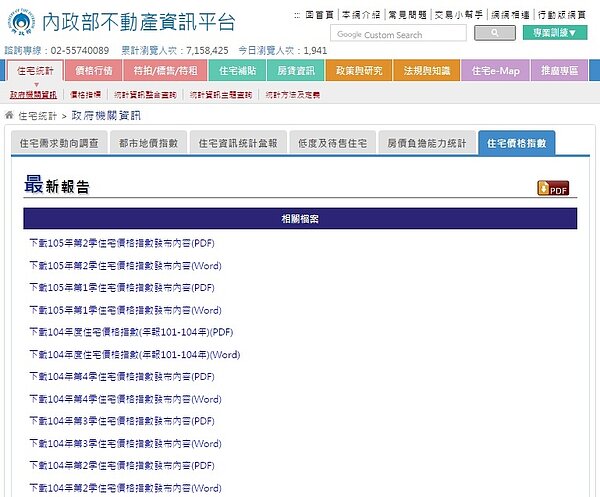This screenshot has width=600, height=497.
Task: Download 104年第2季 price index Word
Action: pos(126,488)
